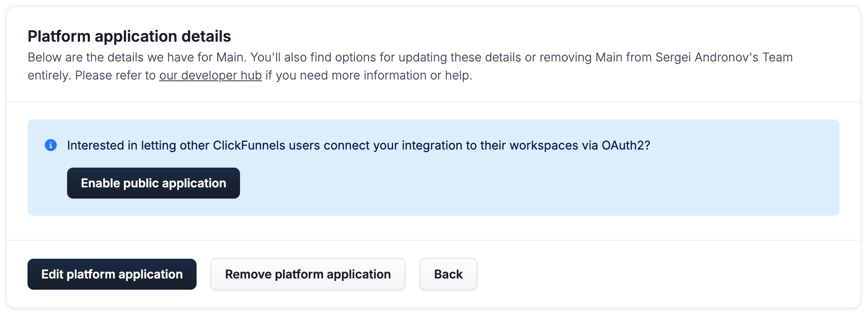Return to previous page via Back

point(448,274)
